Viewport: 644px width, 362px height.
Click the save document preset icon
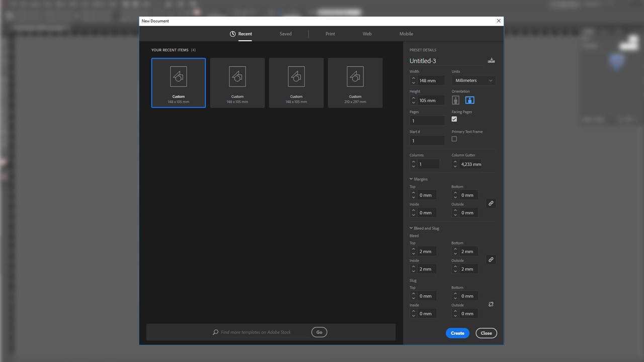pyautogui.click(x=491, y=61)
